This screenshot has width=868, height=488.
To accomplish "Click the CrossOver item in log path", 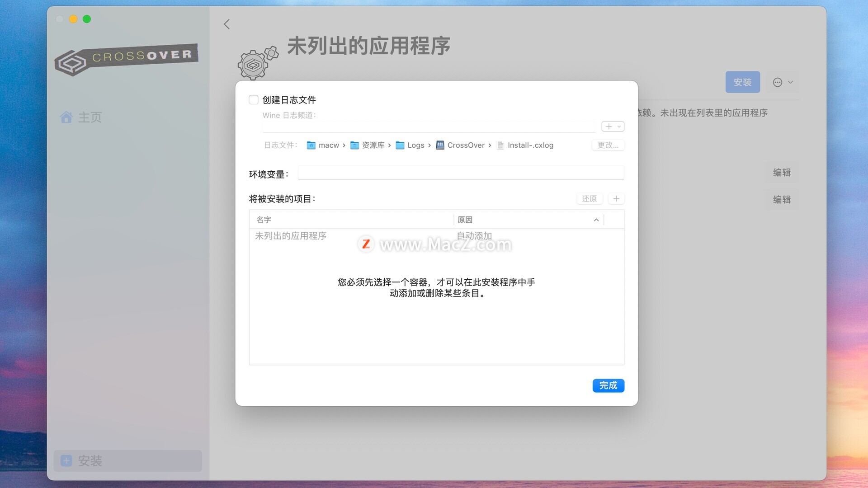I will tap(460, 145).
